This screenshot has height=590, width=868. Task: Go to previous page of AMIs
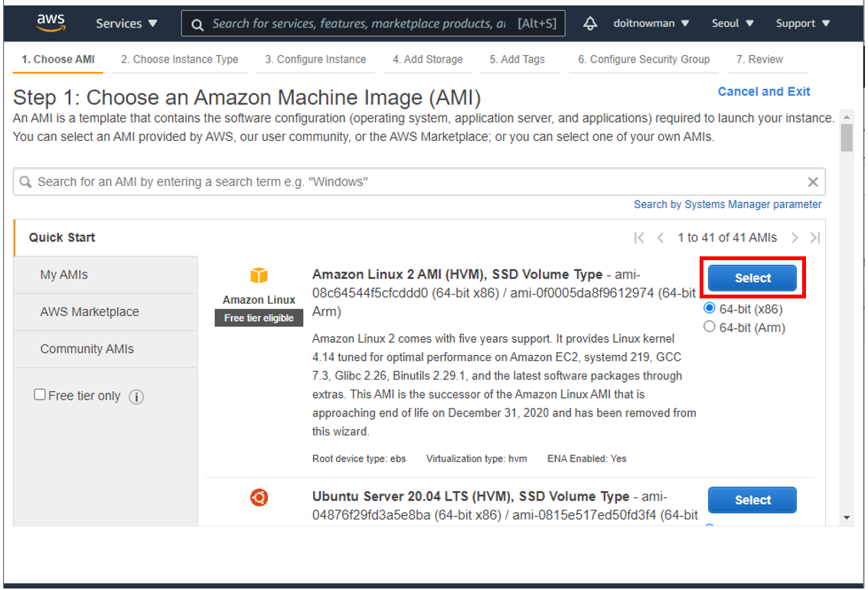pyautogui.click(x=660, y=237)
